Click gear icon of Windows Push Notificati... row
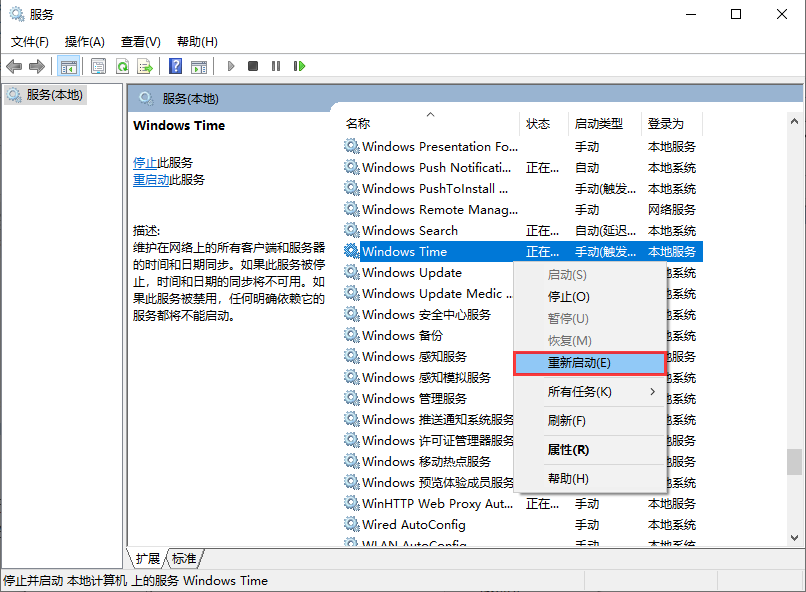Viewport: 806px width, 592px height. coord(352,168)
